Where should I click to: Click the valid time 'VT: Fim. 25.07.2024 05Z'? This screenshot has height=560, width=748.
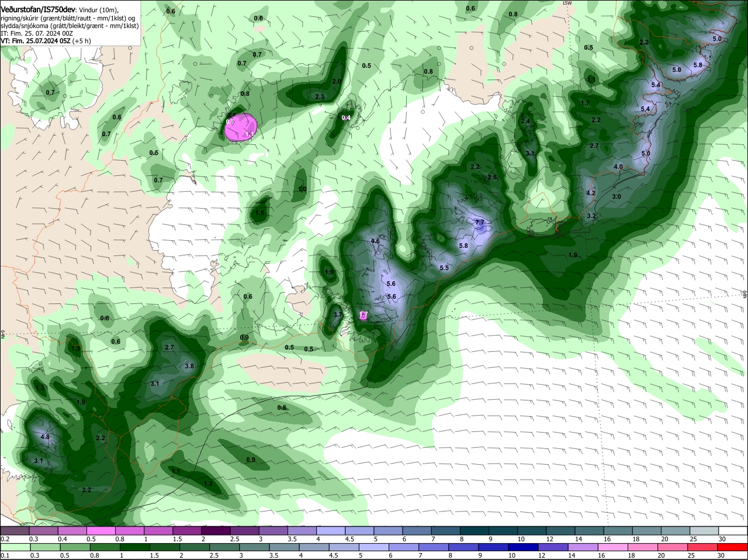click(36, 41)
